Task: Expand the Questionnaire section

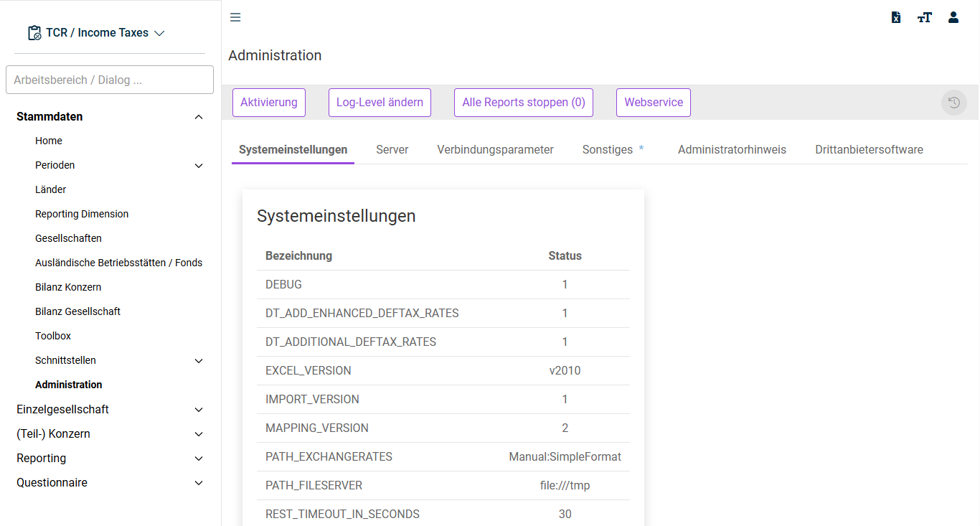Action: click(199, 483)
